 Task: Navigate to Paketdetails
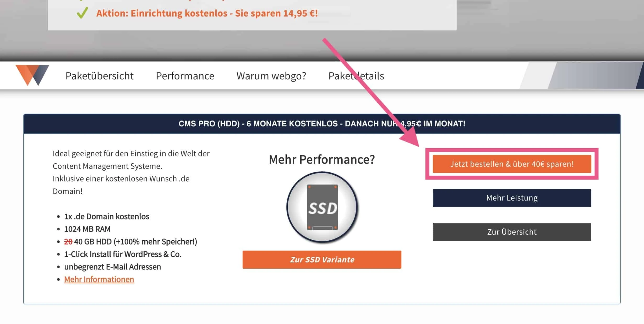point(356,76)
